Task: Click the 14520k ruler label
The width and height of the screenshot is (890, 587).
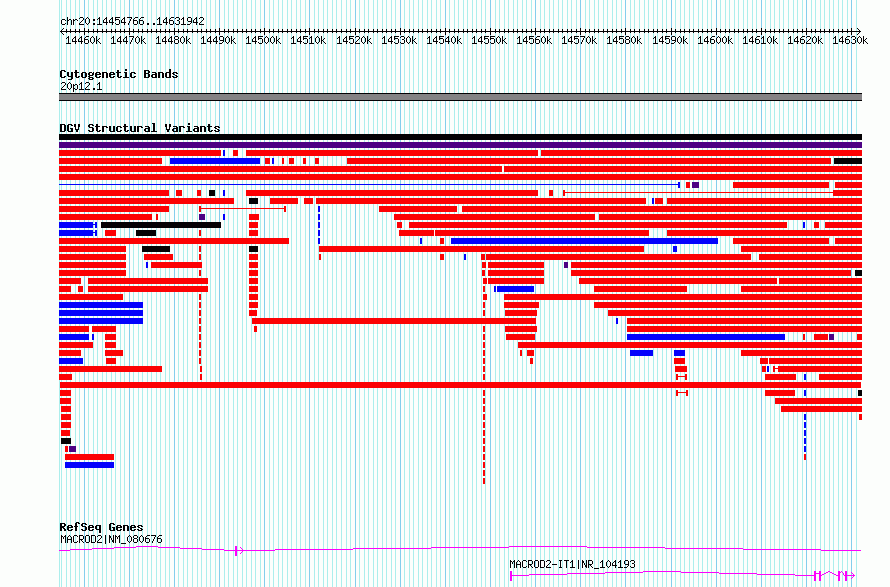Action: [x=354, y=40]
